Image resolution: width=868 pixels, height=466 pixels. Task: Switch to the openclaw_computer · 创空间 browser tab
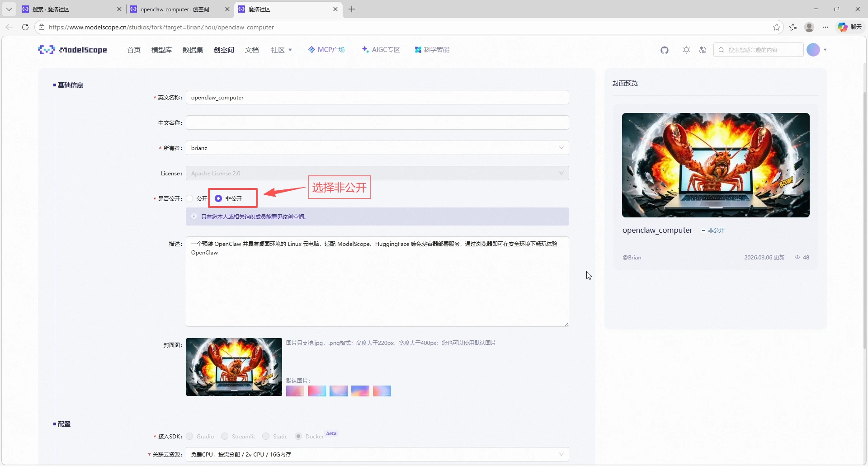pyautogui.click(x=179, y=9)
